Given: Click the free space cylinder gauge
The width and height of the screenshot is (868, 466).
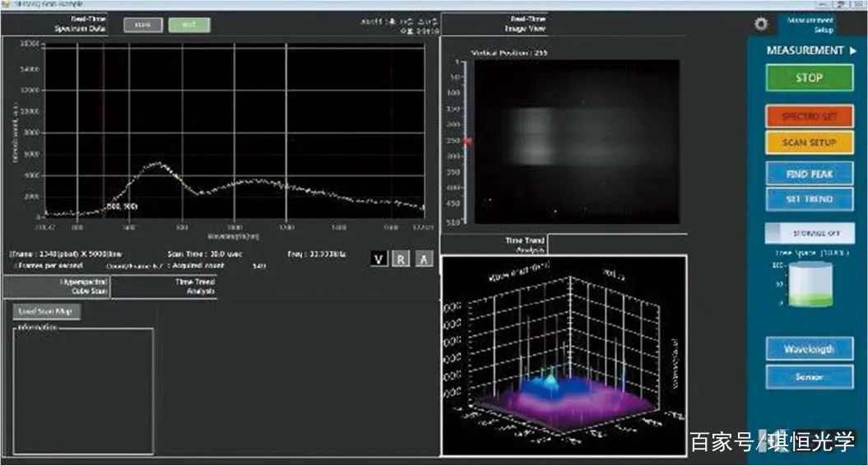Looking at the screenshot, I should (810, 286).
